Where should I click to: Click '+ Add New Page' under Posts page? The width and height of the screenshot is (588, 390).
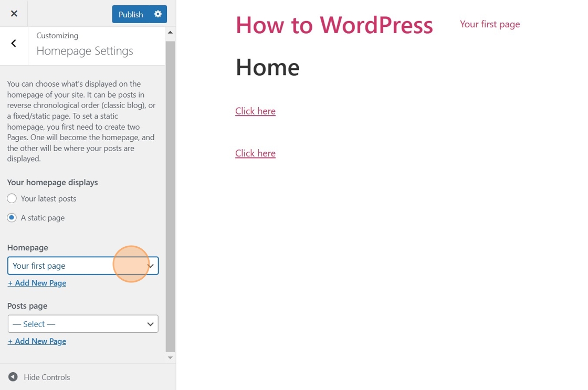[37, 341]
